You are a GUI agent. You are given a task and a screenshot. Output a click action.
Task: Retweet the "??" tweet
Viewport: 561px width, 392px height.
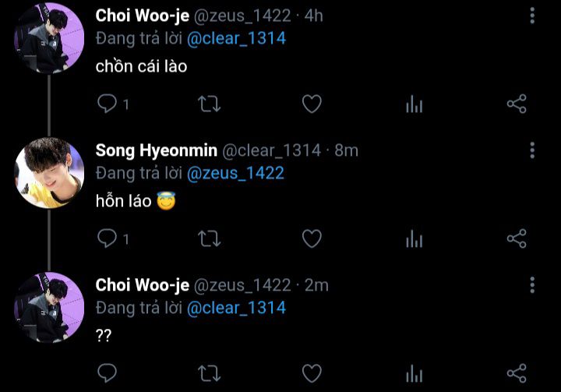tap(210, 373)
